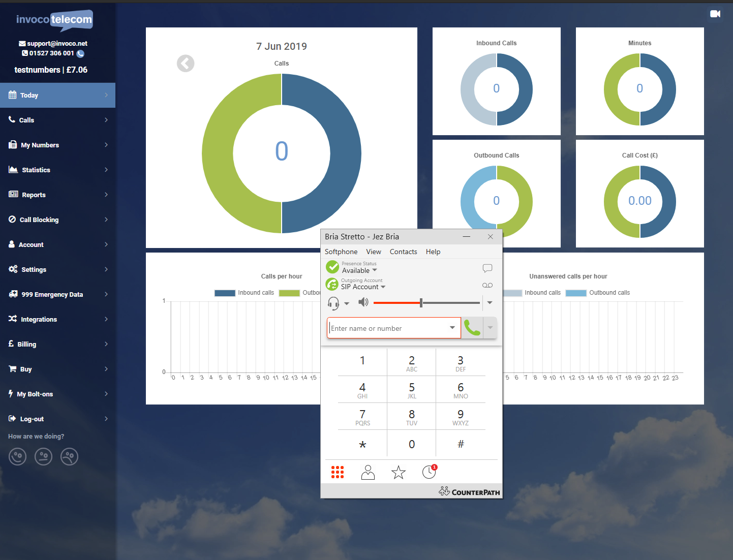Open the contacts person icon tab

tap(368, 473)
